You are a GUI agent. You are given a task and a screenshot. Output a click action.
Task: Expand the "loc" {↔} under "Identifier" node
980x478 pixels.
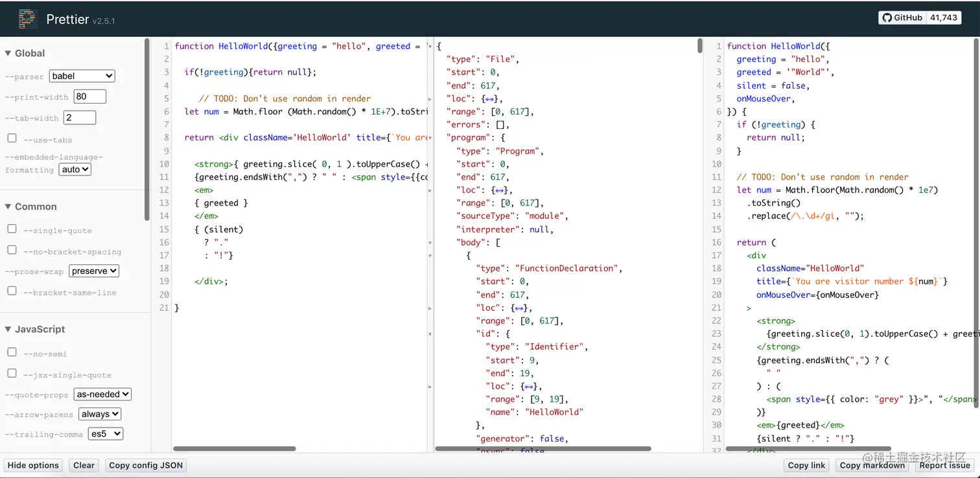pos(529,387)
